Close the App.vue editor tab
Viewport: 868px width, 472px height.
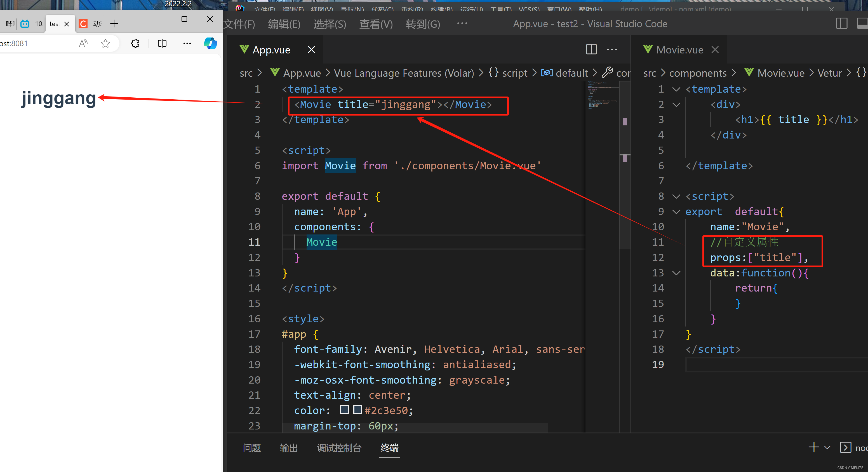311,50
